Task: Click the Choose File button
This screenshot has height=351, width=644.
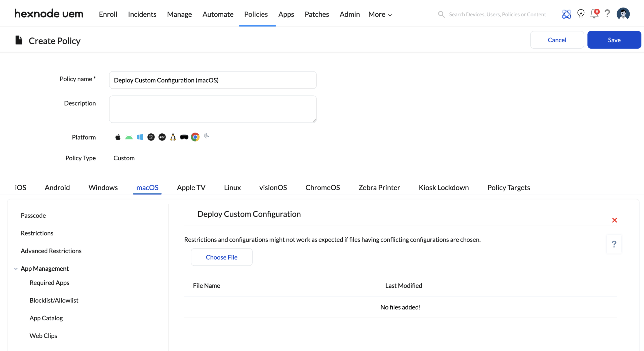Action: [221, 257]
